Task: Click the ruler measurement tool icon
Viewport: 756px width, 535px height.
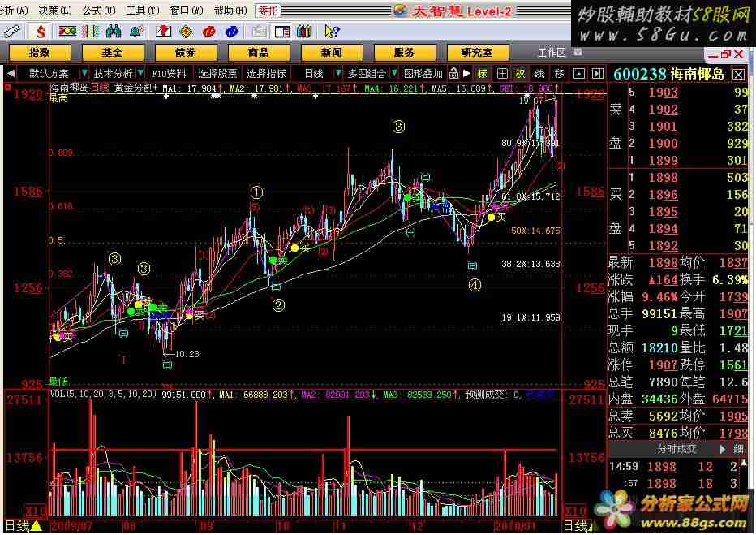Action: click(11, 32)
